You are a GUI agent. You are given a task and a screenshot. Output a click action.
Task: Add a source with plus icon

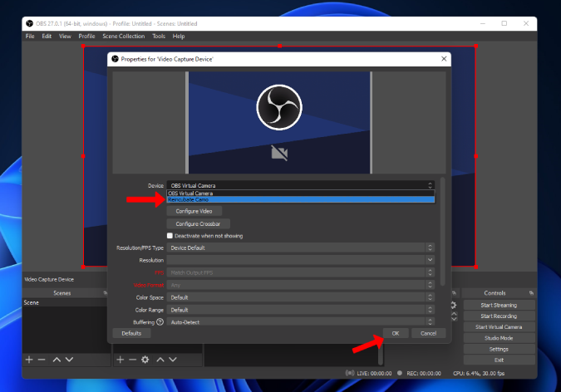pyautogui.click(x=121, y=360)
